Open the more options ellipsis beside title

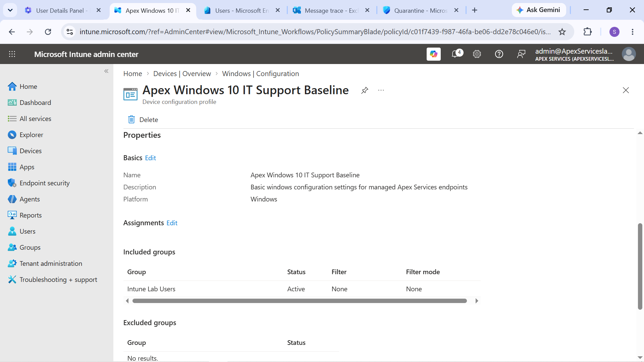point(381,90)
